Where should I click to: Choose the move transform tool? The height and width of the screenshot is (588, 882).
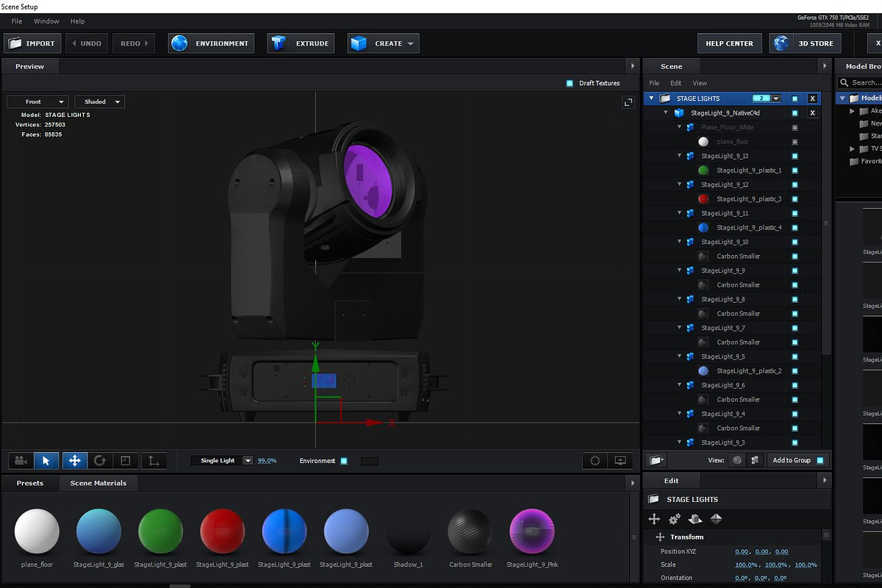tap(74, 461)
